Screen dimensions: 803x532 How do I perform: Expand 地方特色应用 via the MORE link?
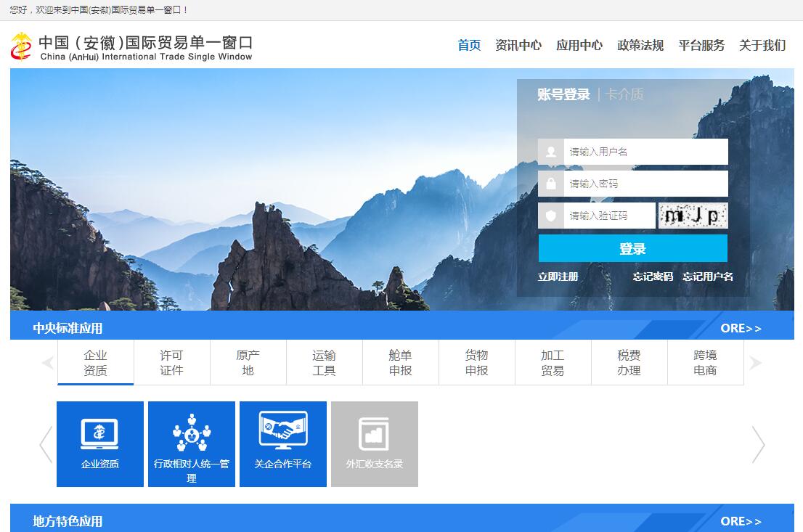pyautogui.click(x=741, y=521)
